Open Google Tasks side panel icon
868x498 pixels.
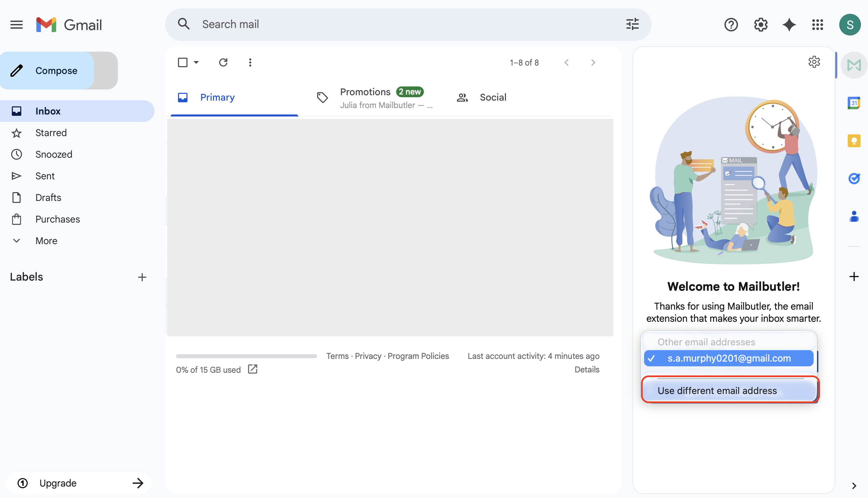click(853, 179)
